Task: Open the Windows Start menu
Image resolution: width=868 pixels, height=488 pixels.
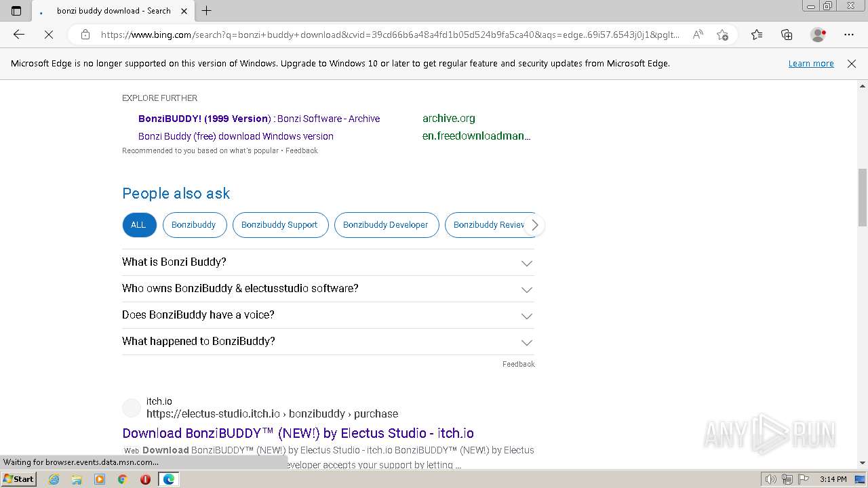Action: (x=18, y=479)
